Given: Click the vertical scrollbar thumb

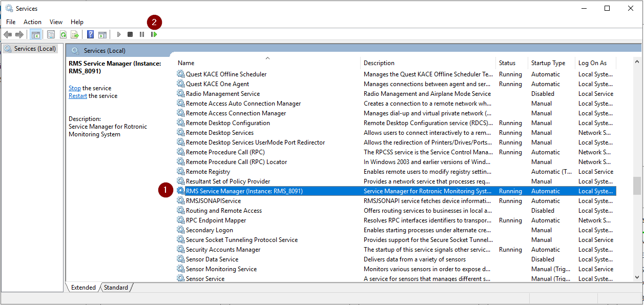Looking at the screenshot, I should coord(637,186).
